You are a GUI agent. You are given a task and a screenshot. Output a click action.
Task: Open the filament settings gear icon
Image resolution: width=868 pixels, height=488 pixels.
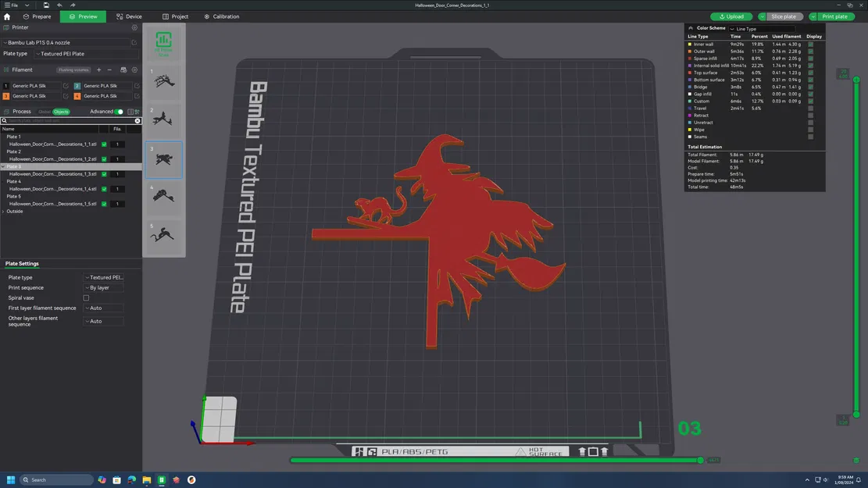[134, 69]
